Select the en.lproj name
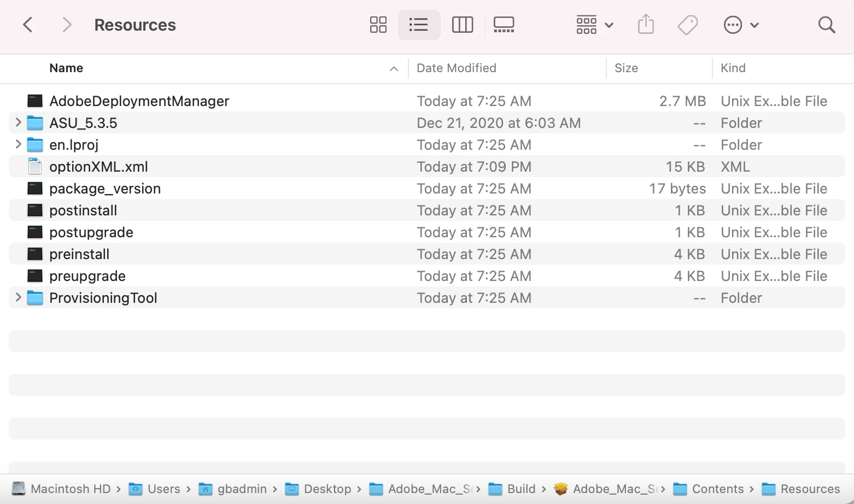Viewport: 854px width, 504px height. click(74, 145)
